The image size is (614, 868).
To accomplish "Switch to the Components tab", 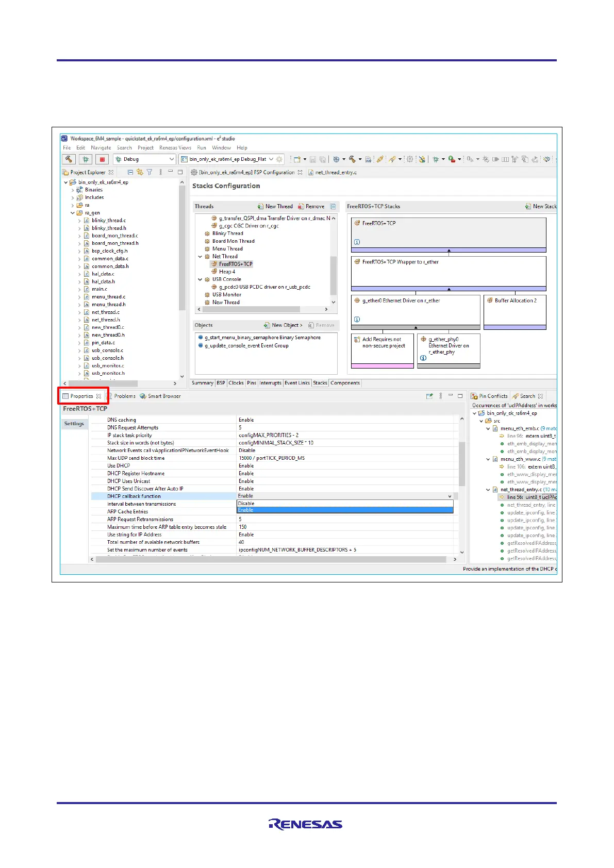I will pyautogui.click(x=345, y=383).
